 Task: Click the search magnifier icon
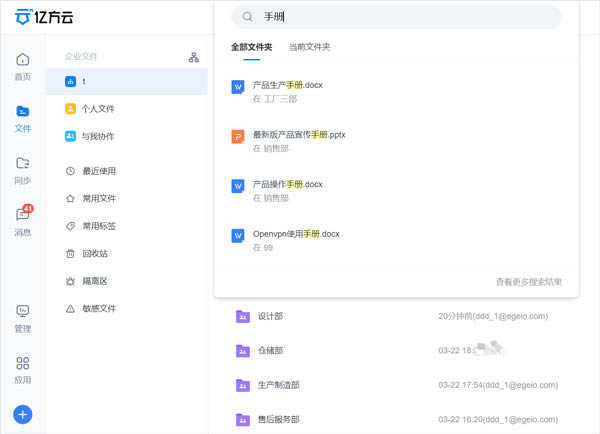click(x=248, y=17)
